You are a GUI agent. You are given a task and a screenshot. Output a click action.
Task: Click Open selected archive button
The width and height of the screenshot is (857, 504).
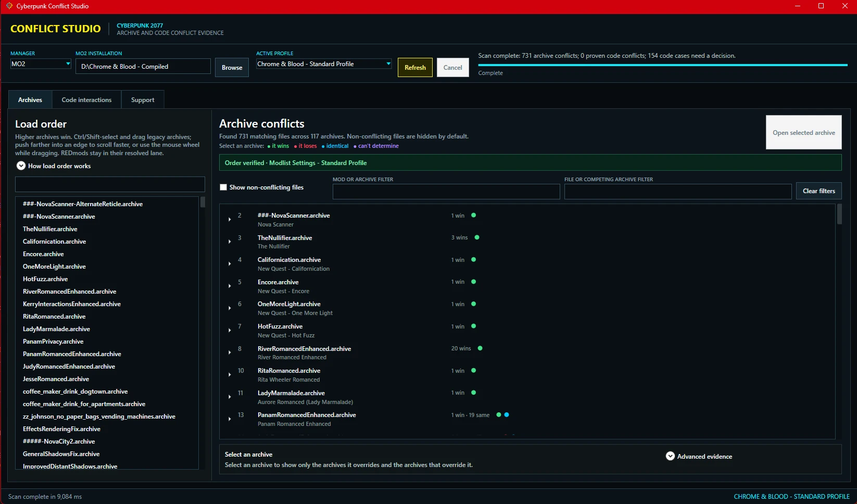[804, 133]
